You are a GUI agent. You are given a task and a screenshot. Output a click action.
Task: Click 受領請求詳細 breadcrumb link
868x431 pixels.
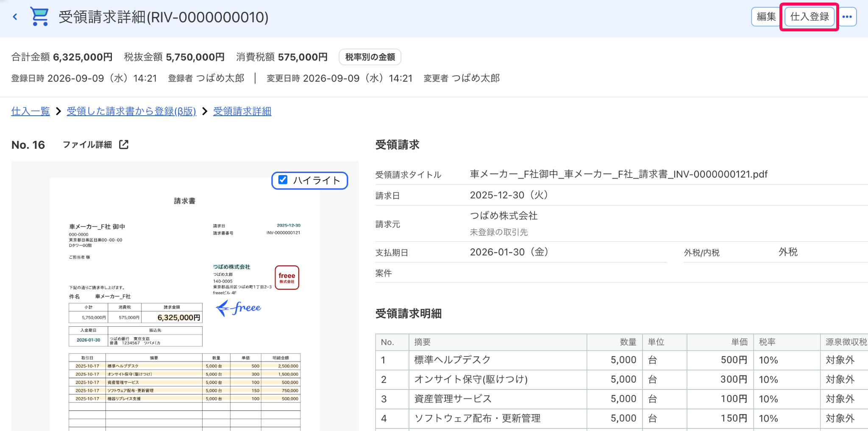pos(242,111)
